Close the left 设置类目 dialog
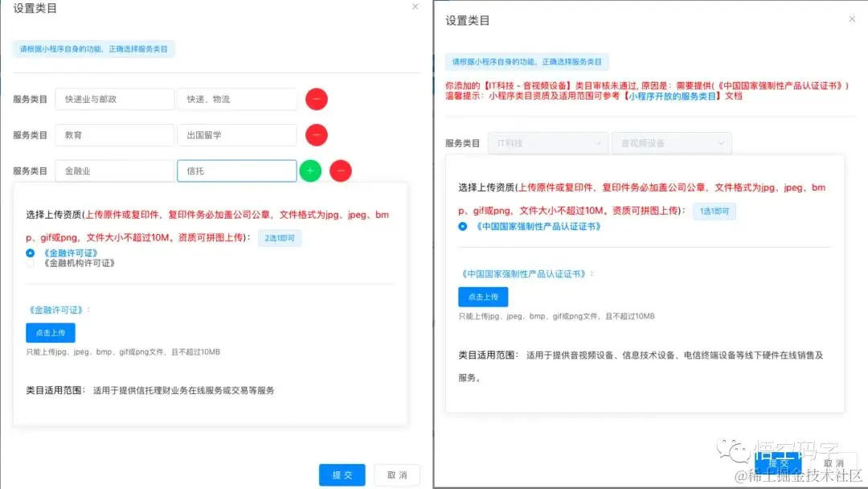The width and height of the screenshot is (868, 489). [x=415, y=6]
